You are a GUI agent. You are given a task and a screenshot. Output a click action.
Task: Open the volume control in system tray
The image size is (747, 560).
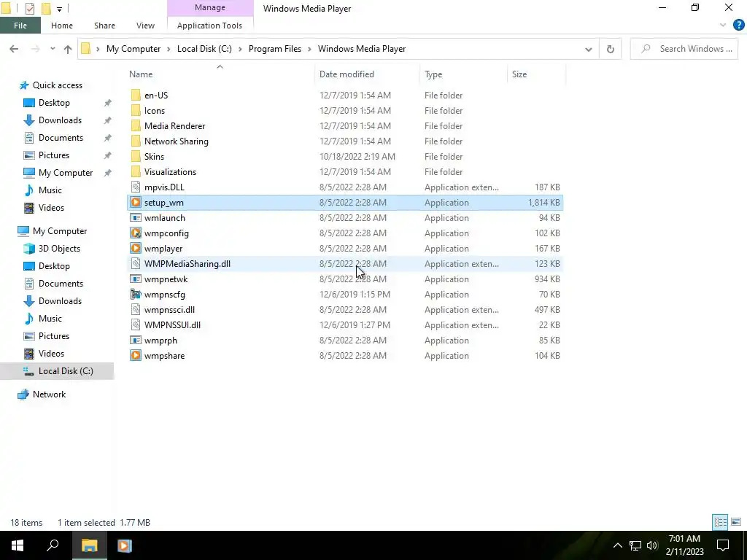652,545
